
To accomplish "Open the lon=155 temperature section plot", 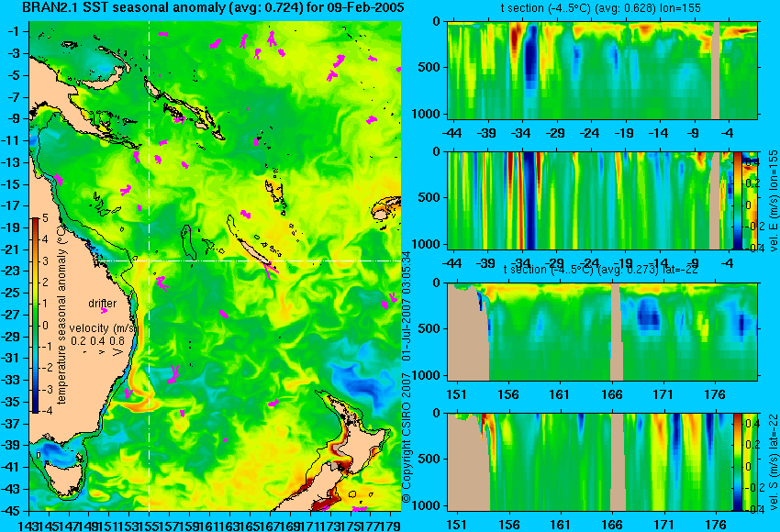I will click(x=602, y=70).
